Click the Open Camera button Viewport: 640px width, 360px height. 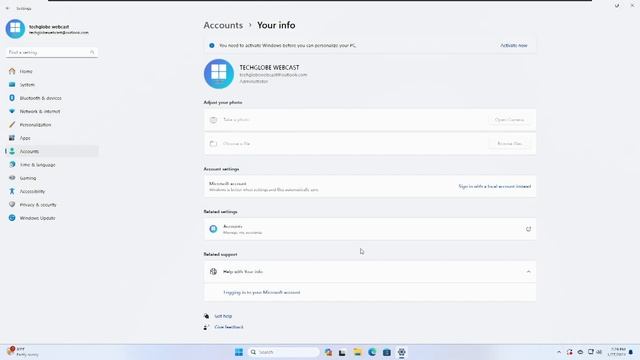pyautogui.click(x=509, y=120)
